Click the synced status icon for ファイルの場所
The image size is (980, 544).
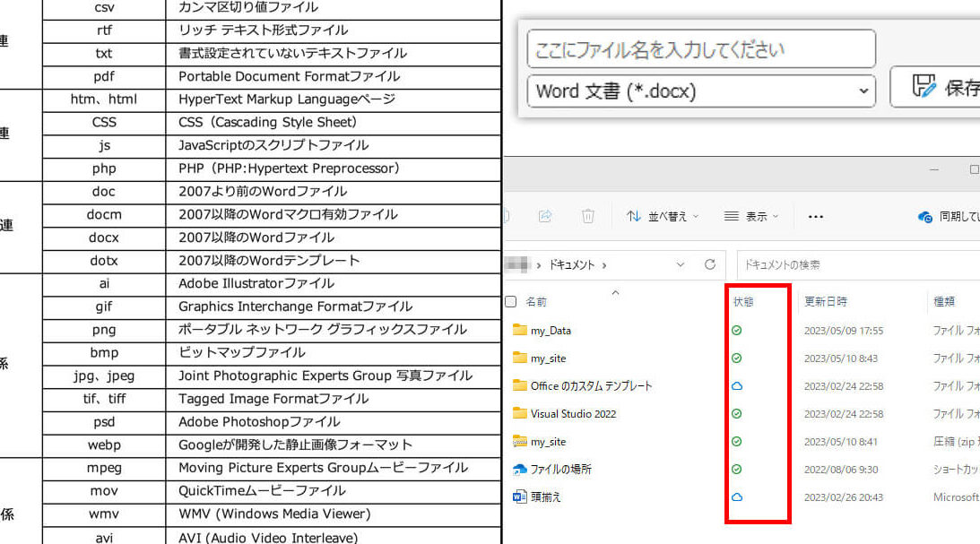[x=737, y=469]
